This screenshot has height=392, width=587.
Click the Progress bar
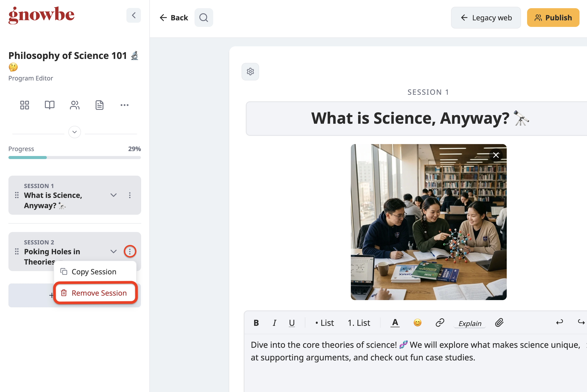click(74, 157)
